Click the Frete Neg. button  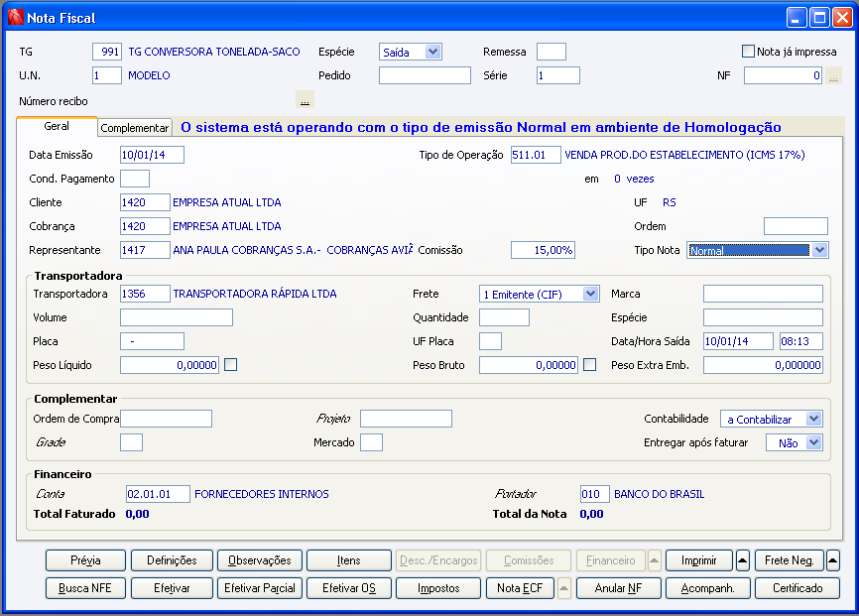tap(790, 560)
